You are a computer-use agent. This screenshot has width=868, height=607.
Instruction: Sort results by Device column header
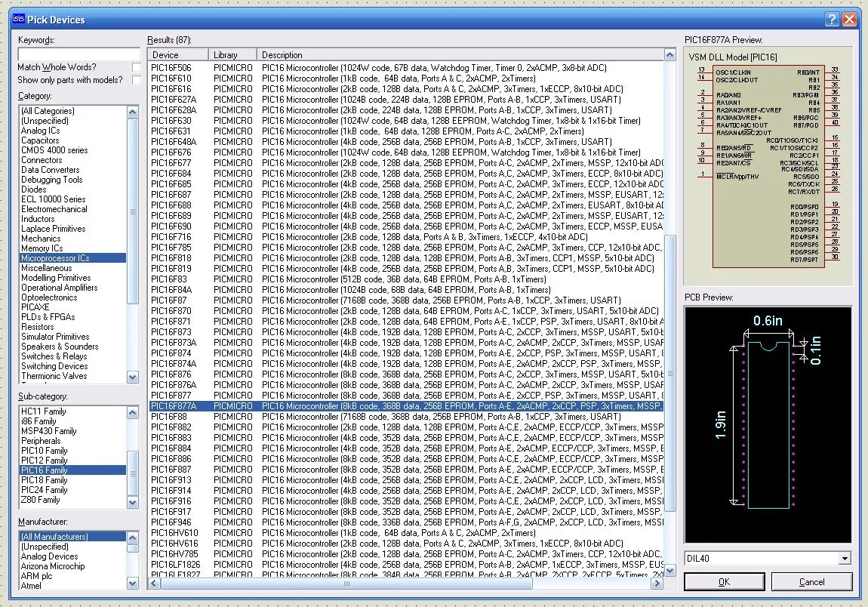[178, 55]
